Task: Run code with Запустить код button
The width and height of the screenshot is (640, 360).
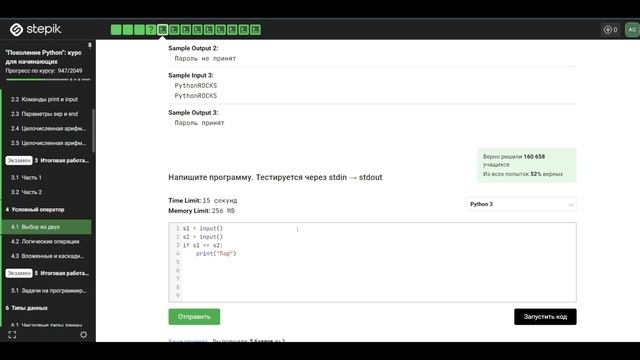Action: (x=545, y=317)
